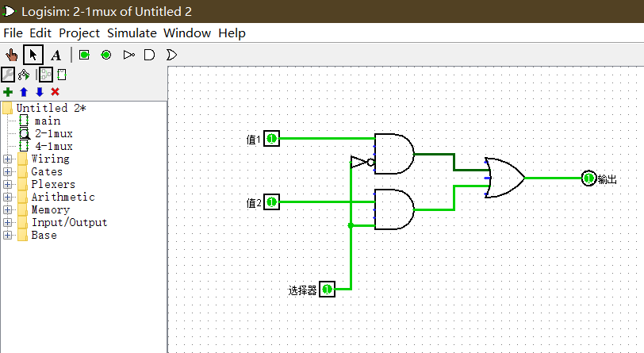Select the Input/Output folder label

click(70, 222)
